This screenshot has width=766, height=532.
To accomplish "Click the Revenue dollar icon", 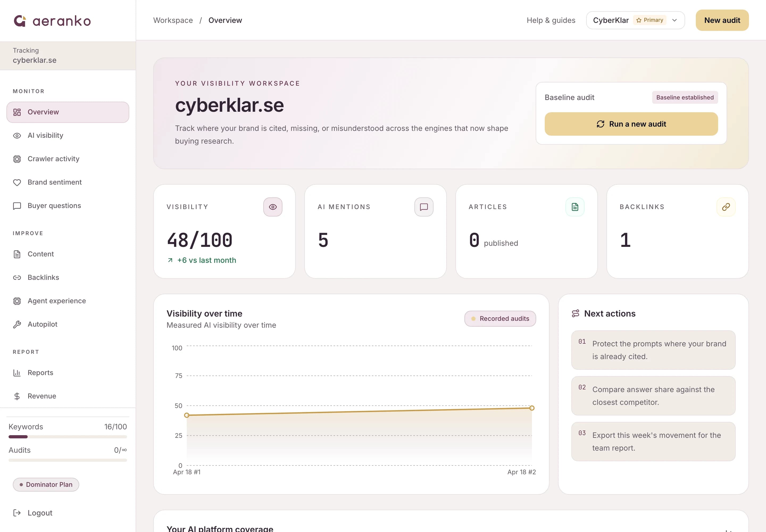I will pyautogui.click(x=17, y=396).
